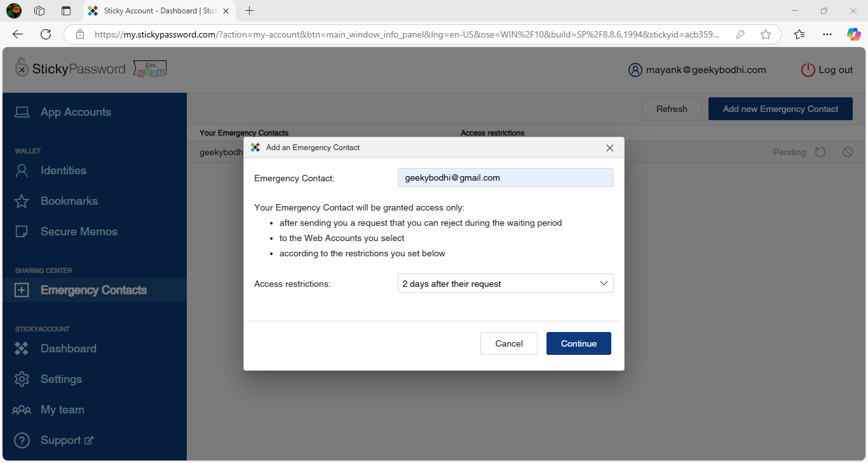Click Cancel in the dialog
Screen dimensions: 868x463
(509, 343)
